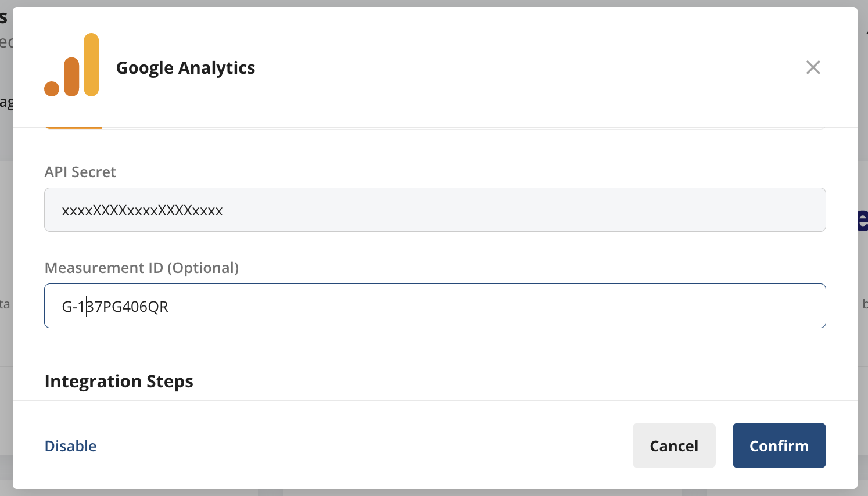Click the Google Analytics dialog title
Image resolution: width=868 pixels, height=496 pixels.
[x=185, y=68]
